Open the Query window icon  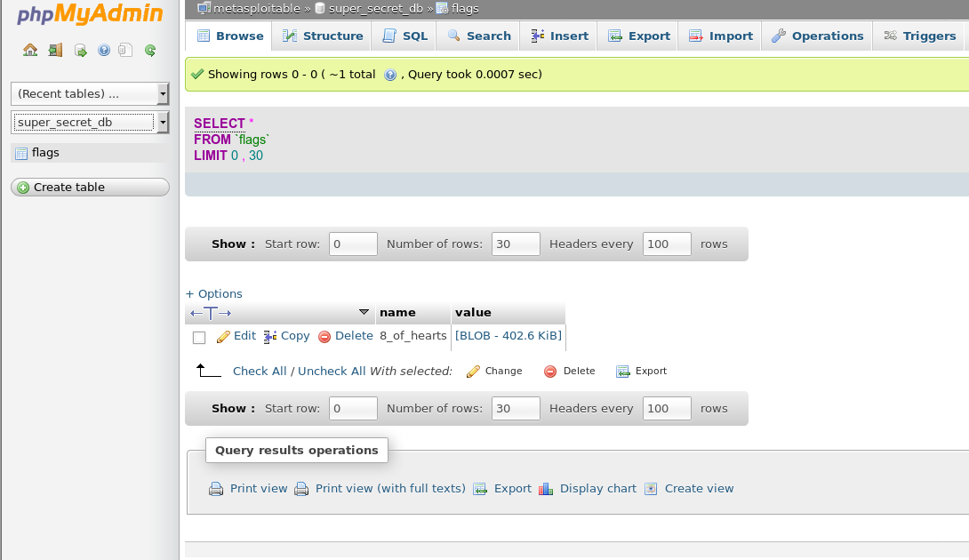[x=80, y=50]
